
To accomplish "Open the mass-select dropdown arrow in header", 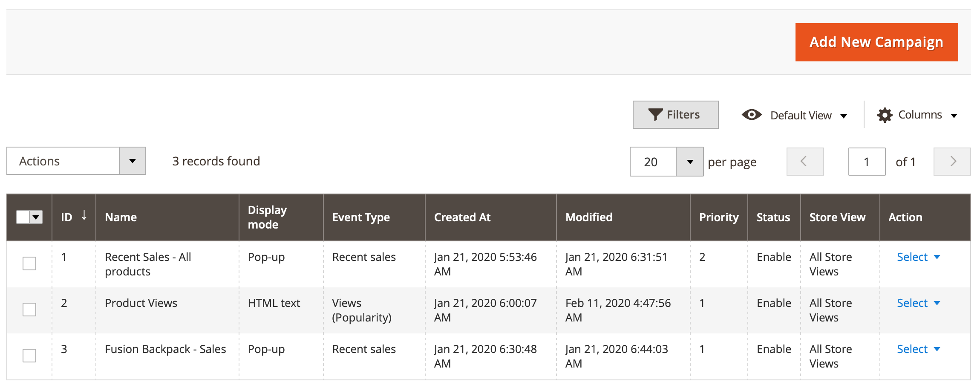I will click(x=36, y=217).
